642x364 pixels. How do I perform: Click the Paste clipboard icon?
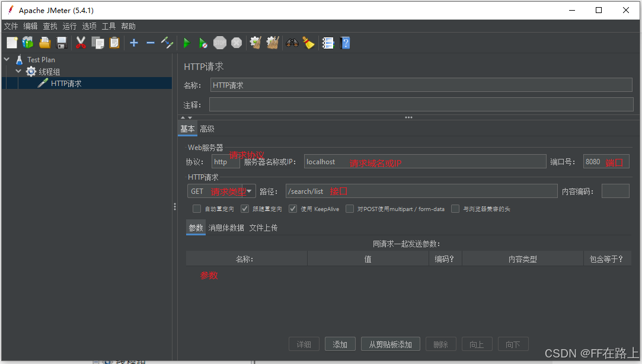(x=114, y=43)
